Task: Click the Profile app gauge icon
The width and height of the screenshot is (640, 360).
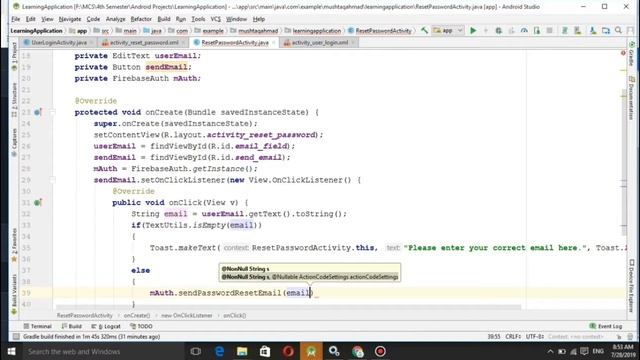Action: point(524,31)
